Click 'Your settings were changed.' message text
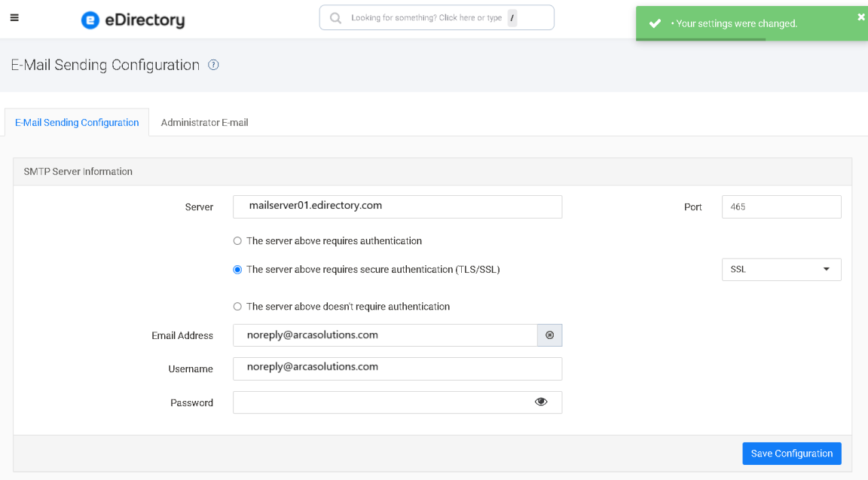The width and height of the screenshot is (868, 480). [x=737, y=23]
